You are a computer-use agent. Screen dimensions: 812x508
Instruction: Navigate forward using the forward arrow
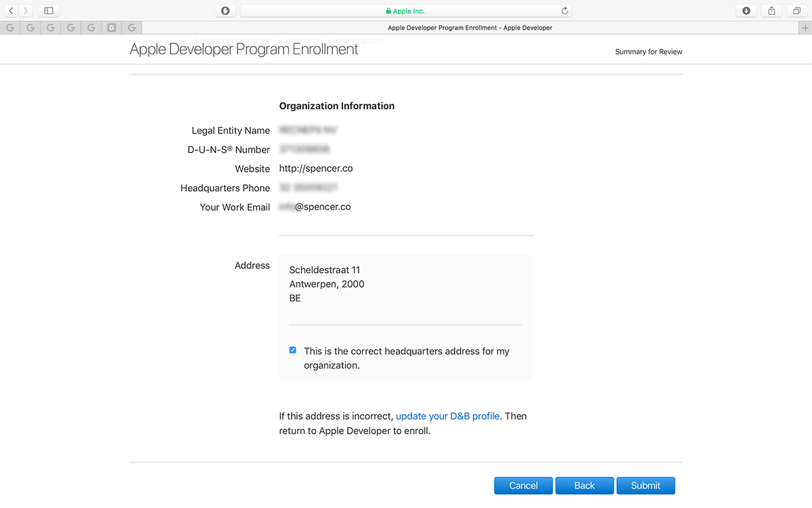(x=26, y=10)
